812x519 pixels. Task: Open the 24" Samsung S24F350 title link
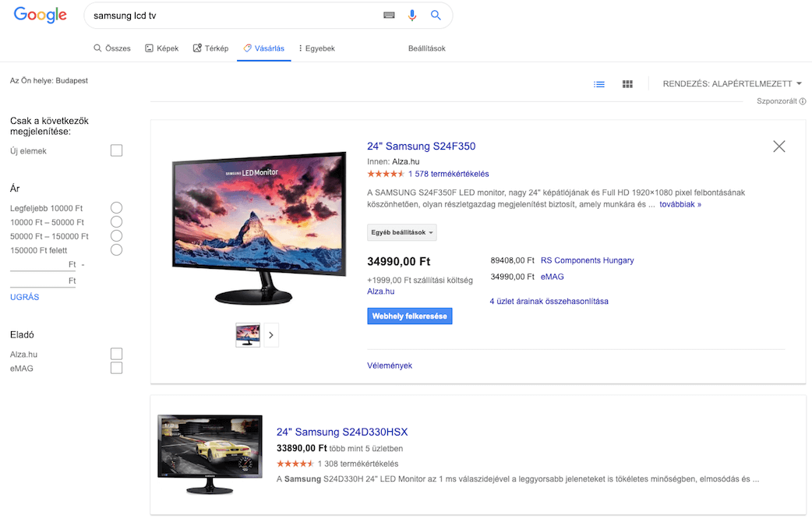421,146
